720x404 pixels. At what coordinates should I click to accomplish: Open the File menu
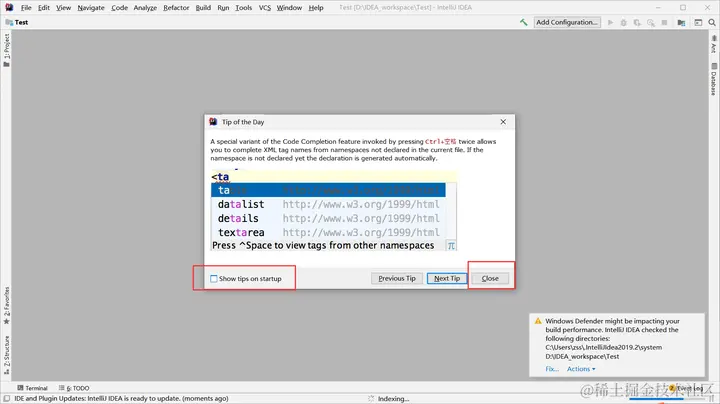pyautogui.click(x=26, y=8)
